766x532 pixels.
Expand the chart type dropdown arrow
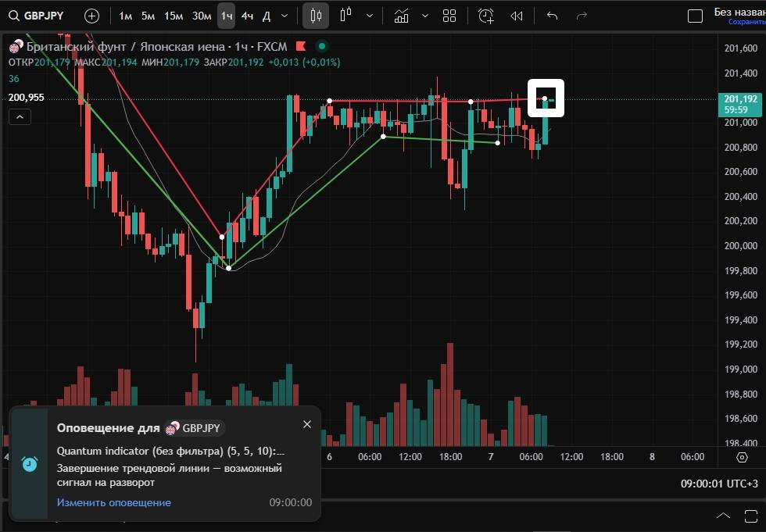370,16
